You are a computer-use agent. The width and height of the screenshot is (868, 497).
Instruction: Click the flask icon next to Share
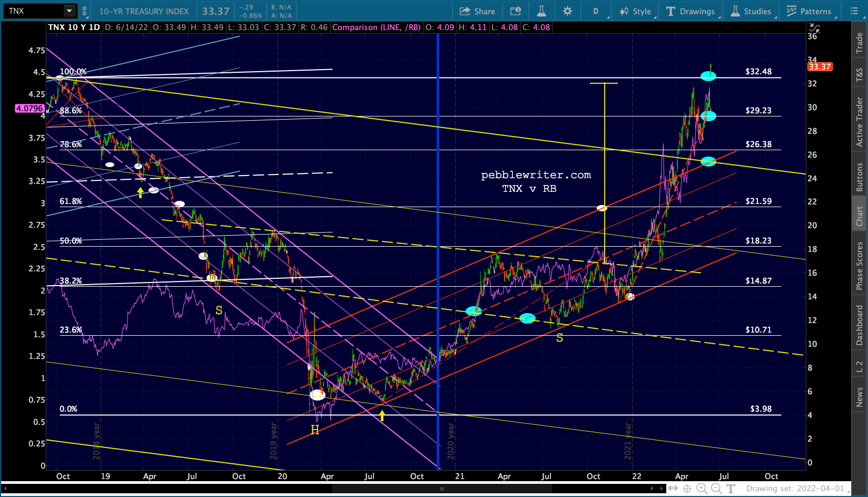coord(541,11)
